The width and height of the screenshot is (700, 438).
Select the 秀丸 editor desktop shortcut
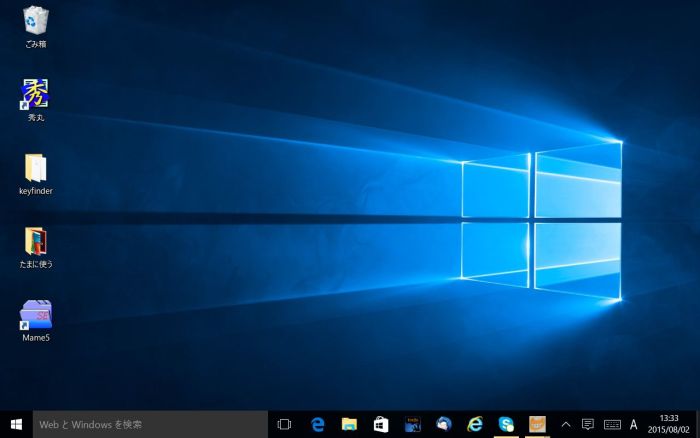(35, 95)
